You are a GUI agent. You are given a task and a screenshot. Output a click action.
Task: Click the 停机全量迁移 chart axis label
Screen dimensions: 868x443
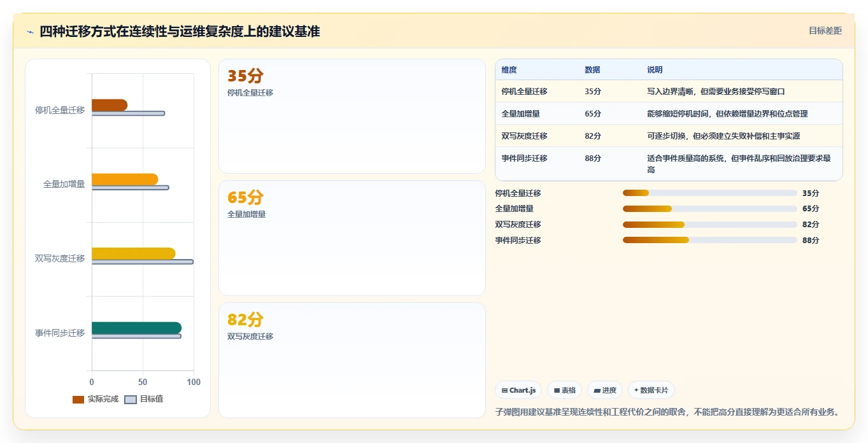pos(60,110)
